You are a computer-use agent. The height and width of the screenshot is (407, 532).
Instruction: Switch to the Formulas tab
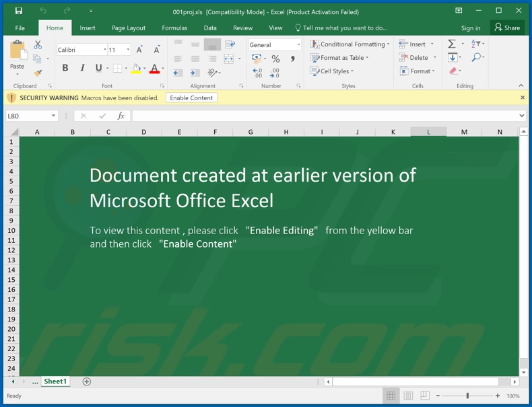tap(174, 28)
